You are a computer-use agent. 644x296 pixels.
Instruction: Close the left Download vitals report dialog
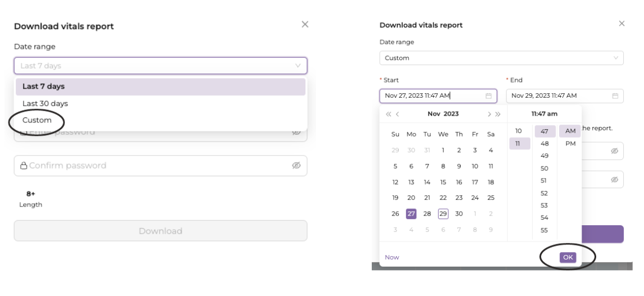305,24
